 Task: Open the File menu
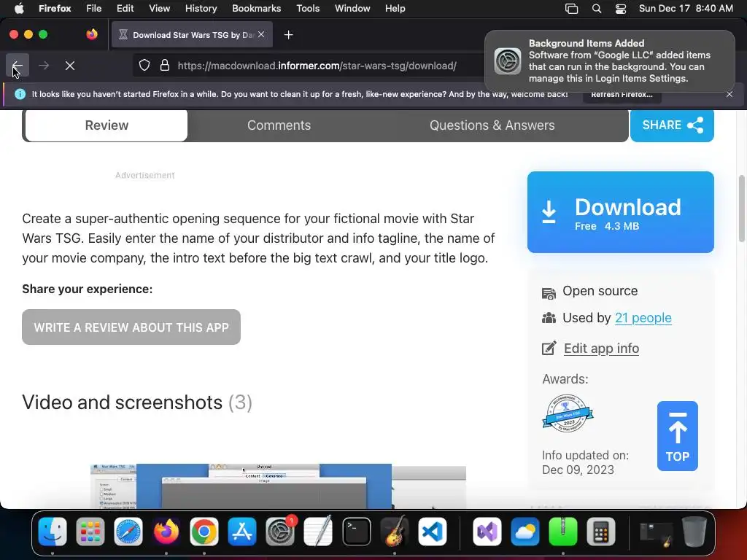tap(94, 8)
